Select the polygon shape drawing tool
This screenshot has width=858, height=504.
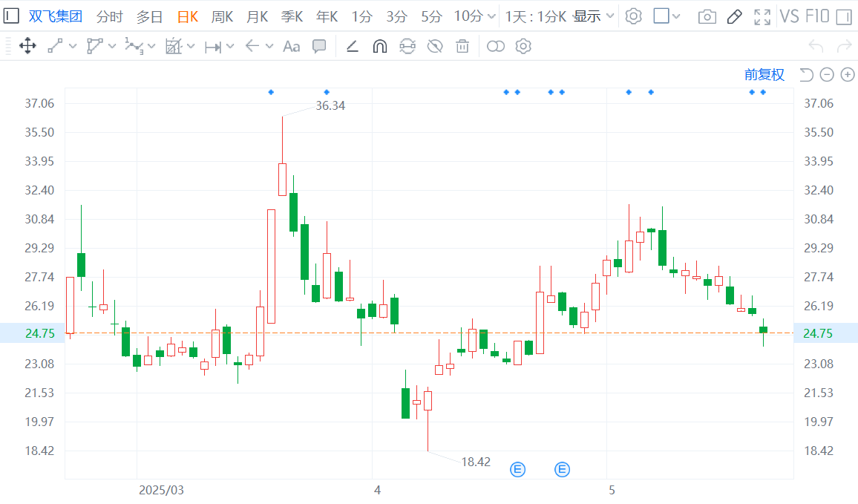coord(95,47)
